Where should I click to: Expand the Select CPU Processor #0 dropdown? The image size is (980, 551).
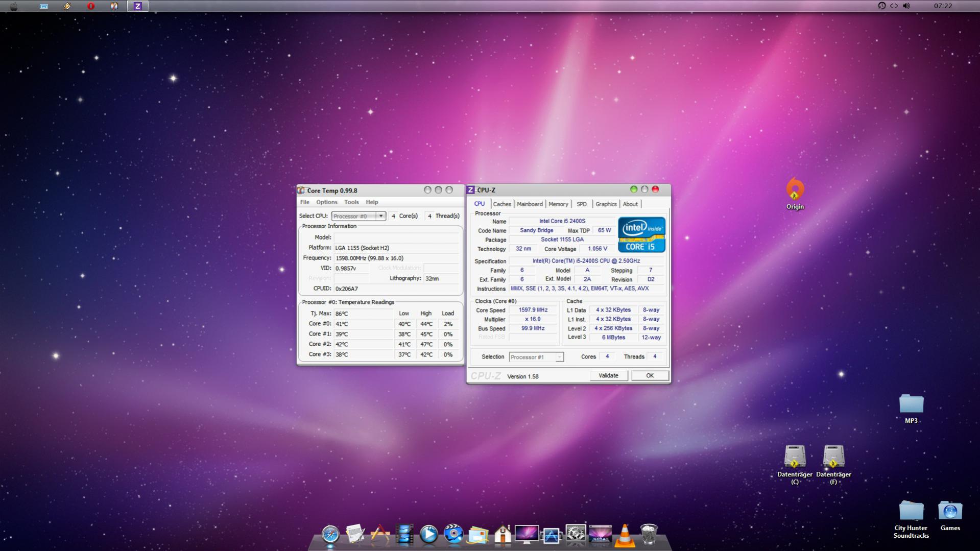[380, 216]
